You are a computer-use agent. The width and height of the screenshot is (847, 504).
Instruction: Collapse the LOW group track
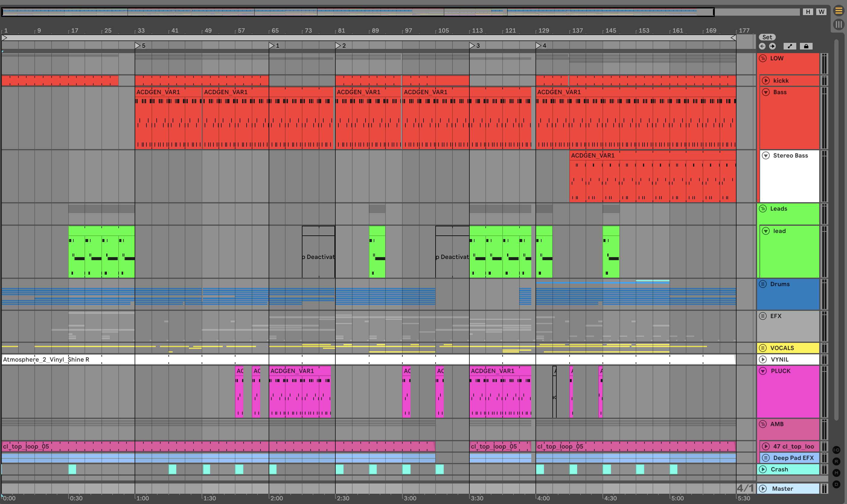click(x=763, y=59)
